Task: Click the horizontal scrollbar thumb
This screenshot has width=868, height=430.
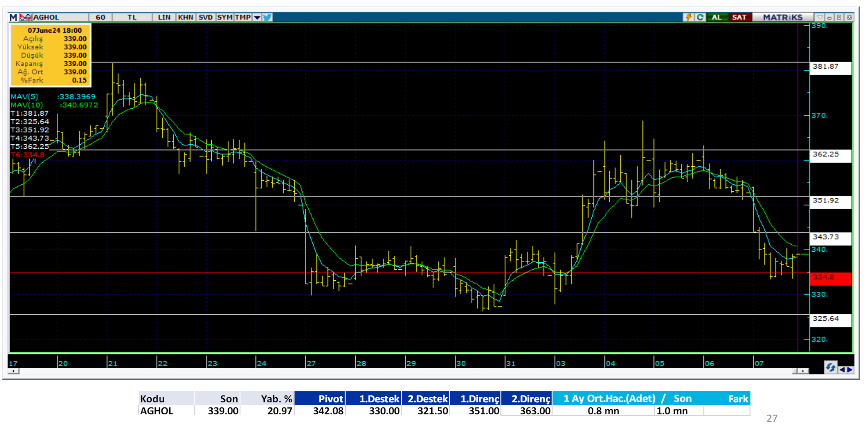Action: [x=795, y=371]
